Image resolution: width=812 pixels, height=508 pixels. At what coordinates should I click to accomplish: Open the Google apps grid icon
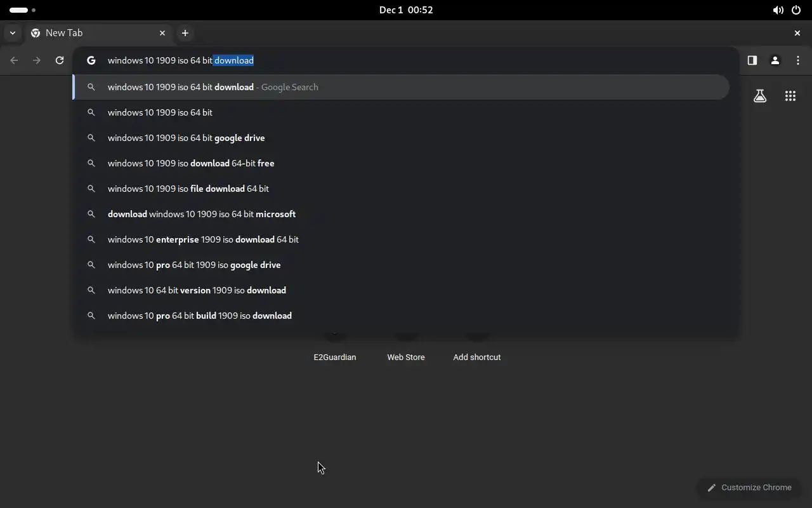[x=790, y=96]
